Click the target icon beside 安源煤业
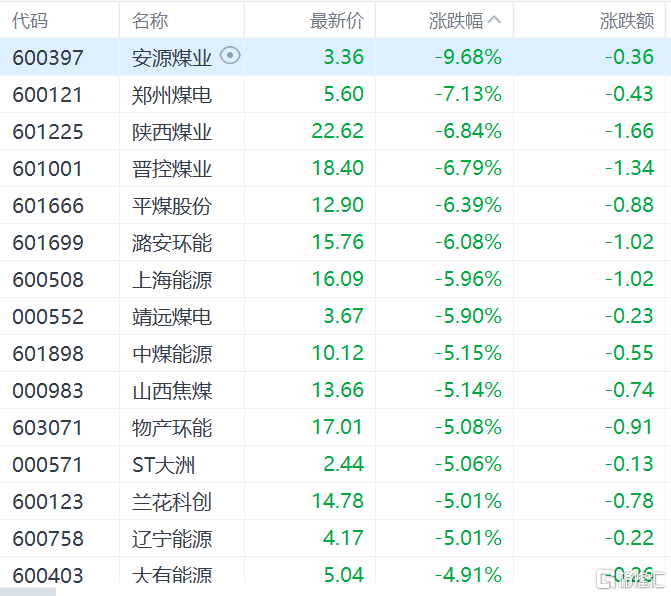 coord(230,56)
